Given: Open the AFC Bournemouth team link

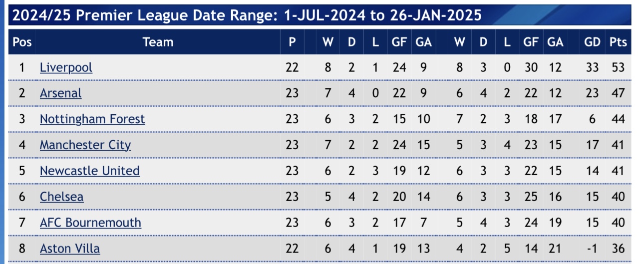Looking at the screenshot, I should pos(90,223).
